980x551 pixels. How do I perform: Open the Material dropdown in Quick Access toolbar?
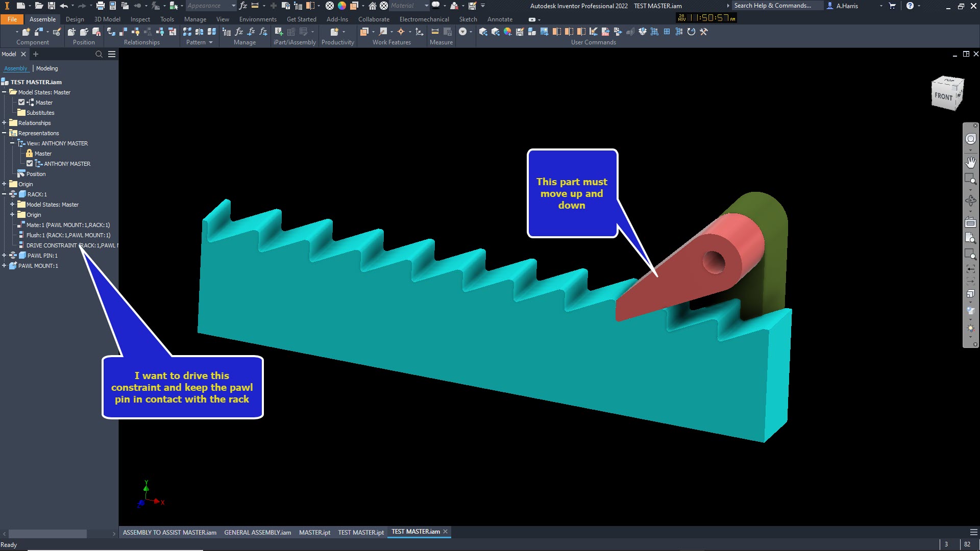[427, 6]
